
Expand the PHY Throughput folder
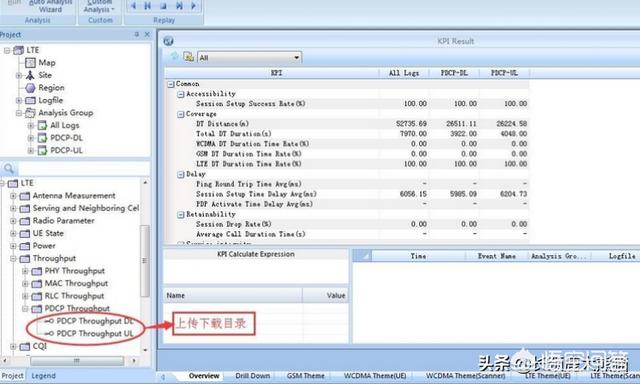click(x=25, y=271)
